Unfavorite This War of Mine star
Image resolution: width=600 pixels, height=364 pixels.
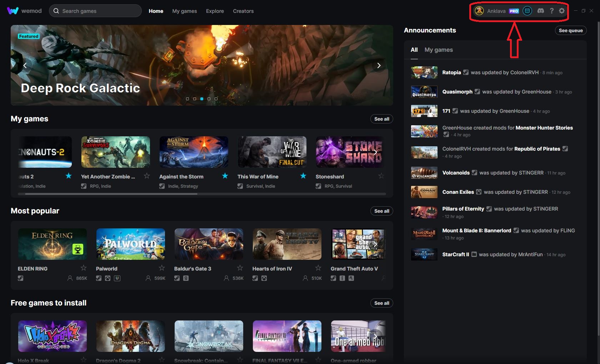[x=303, y=176]
